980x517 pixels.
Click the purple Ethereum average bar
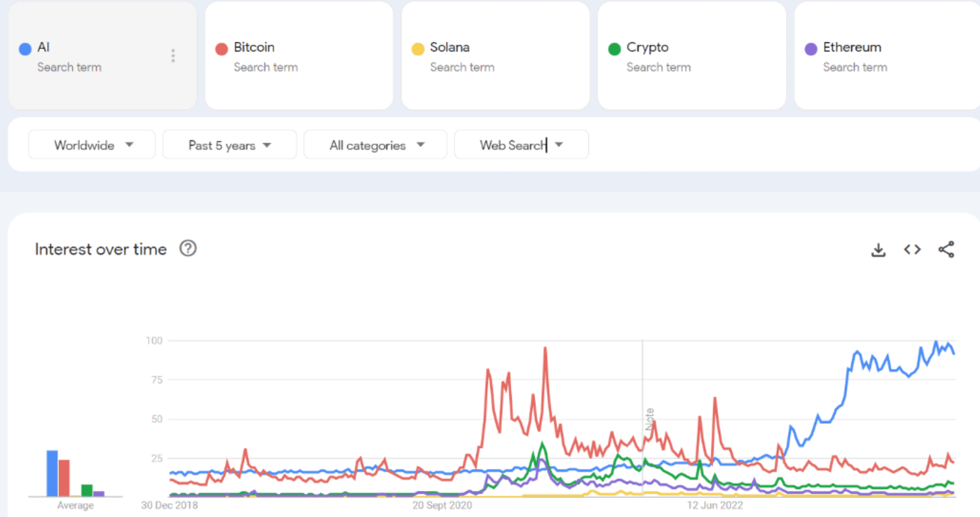(99, 493)
